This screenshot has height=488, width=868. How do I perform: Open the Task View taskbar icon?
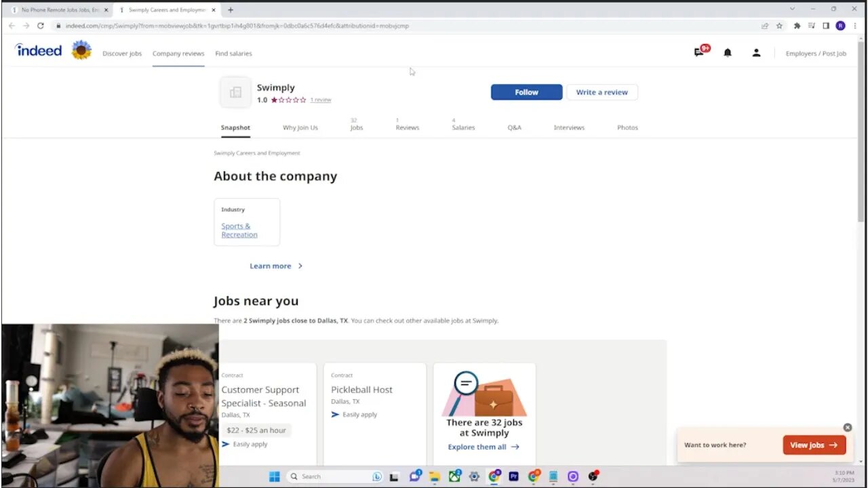pos(394,476)
